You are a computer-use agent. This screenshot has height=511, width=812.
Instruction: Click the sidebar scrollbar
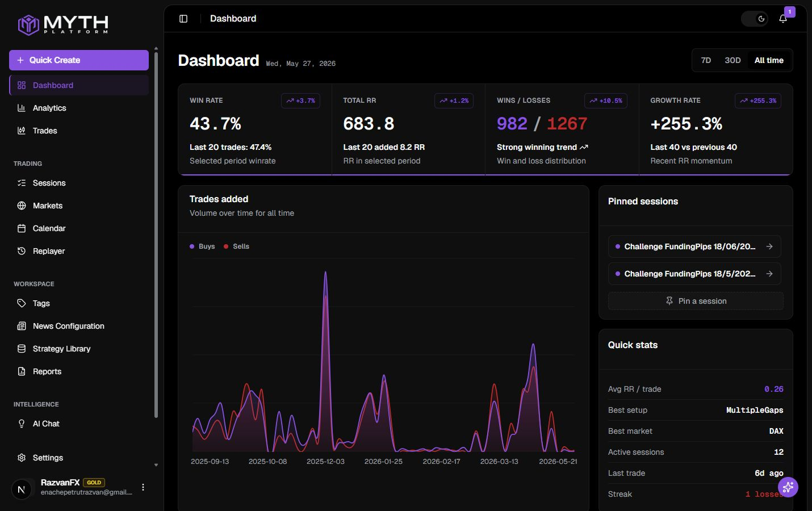coord(156,236)
